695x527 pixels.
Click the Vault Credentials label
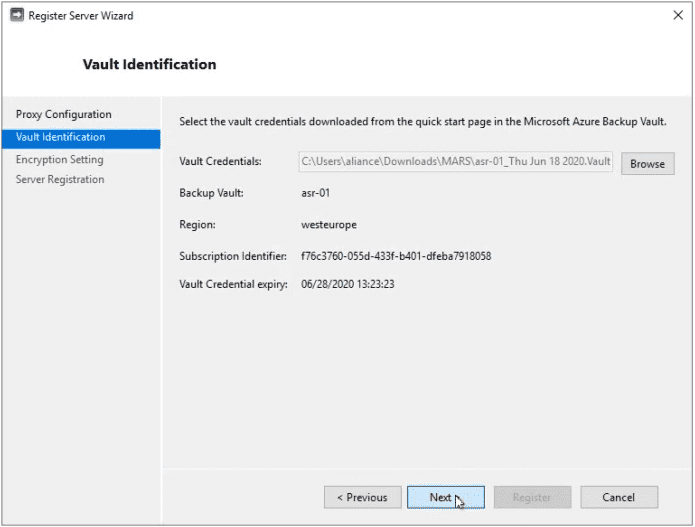pos(220,161)
